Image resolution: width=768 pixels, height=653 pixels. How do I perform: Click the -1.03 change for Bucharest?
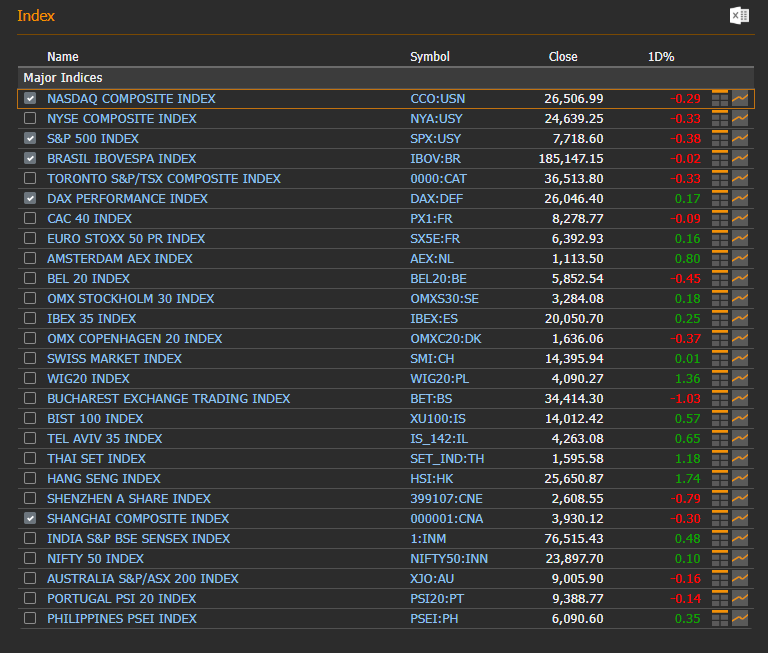tap(685, 399)
